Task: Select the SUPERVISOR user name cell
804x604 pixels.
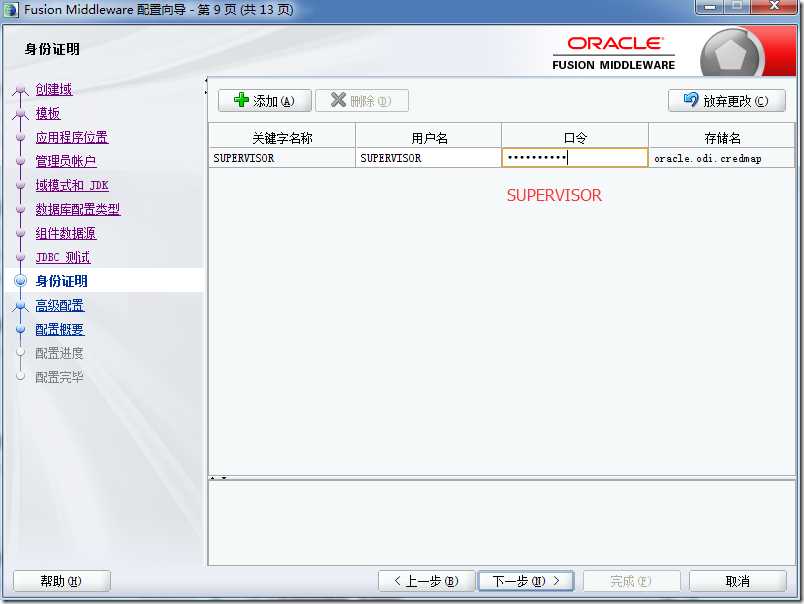Action: (429, 158)
